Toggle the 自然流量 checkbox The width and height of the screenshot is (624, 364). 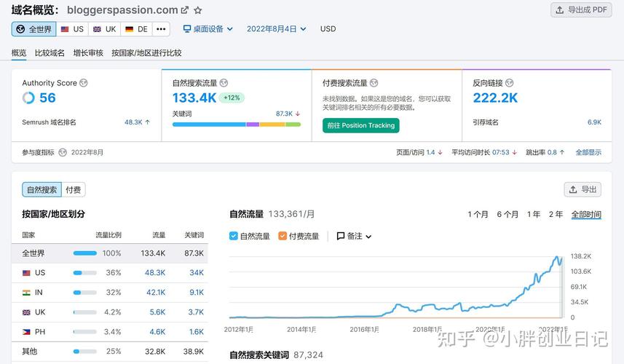[x=234, y=236]
